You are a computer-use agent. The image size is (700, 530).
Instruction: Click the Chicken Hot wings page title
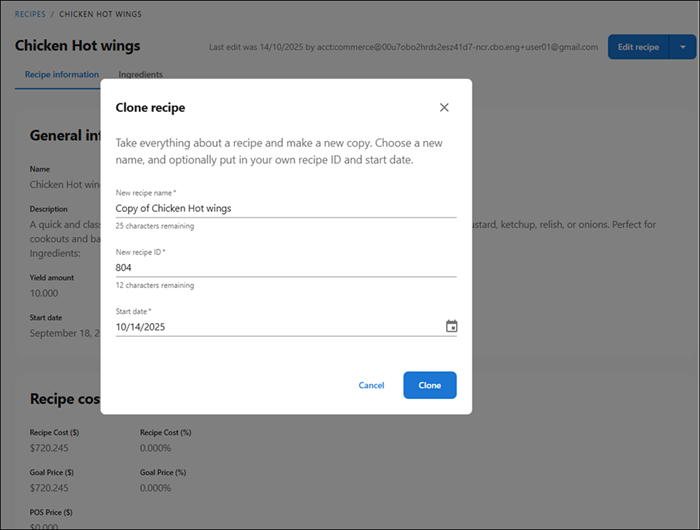coord(78,46)
